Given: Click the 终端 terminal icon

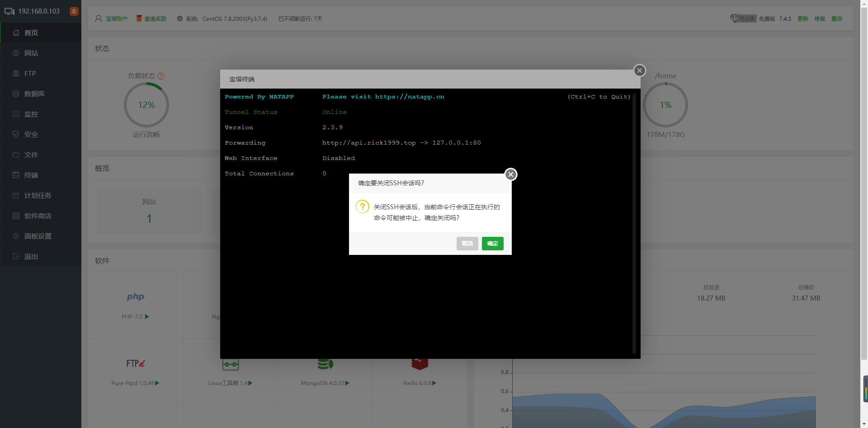Looking at the screenshot, I should (x=16, y=175).
